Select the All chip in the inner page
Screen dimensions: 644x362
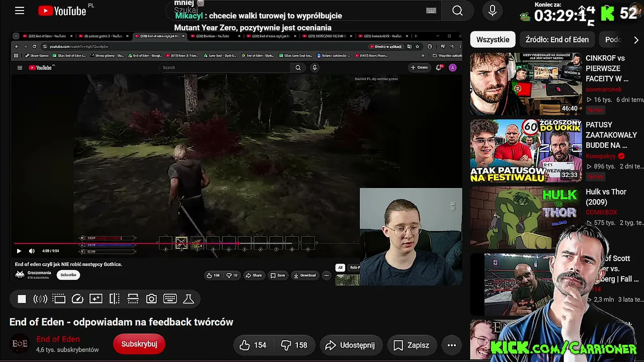[340, 267]
